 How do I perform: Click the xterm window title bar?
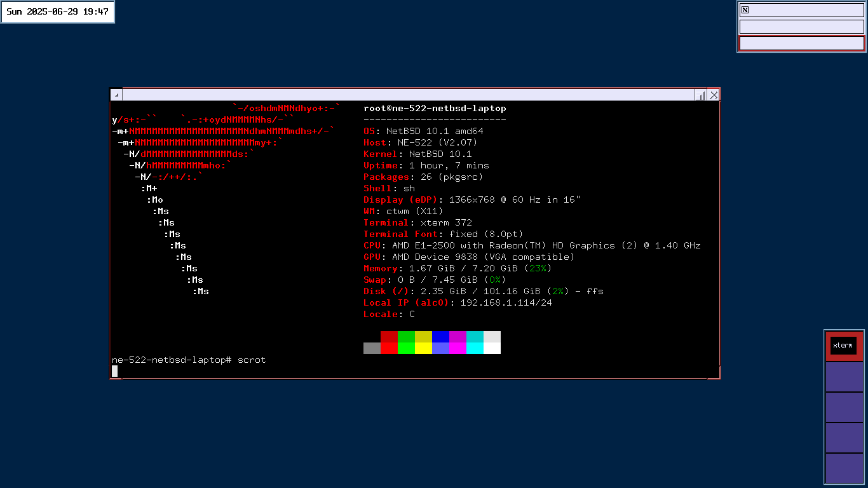click(x=408, y=95)
